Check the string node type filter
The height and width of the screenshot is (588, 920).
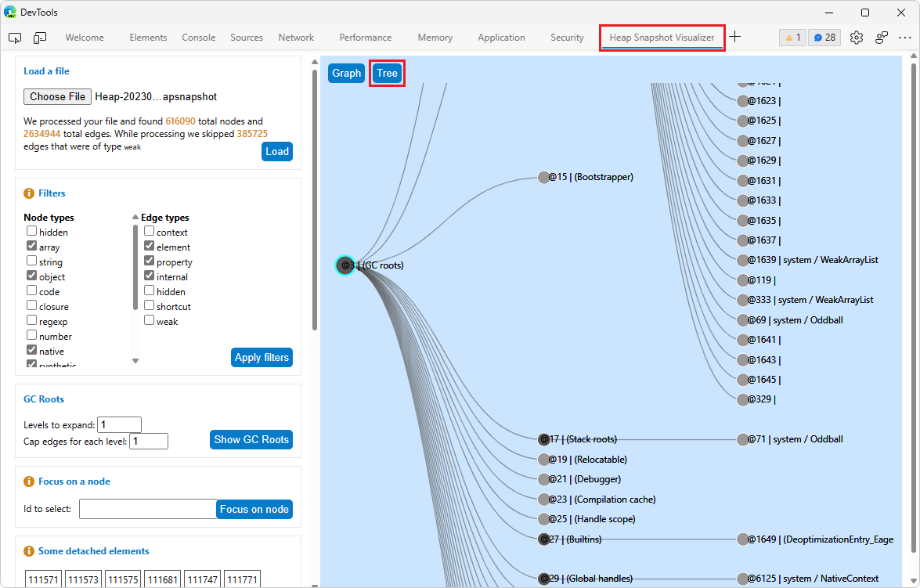(31, 261)
